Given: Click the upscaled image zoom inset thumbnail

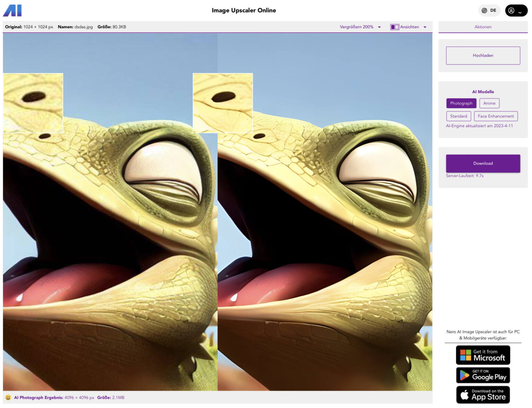Looking at the screenshot, I should coord(223,103).
